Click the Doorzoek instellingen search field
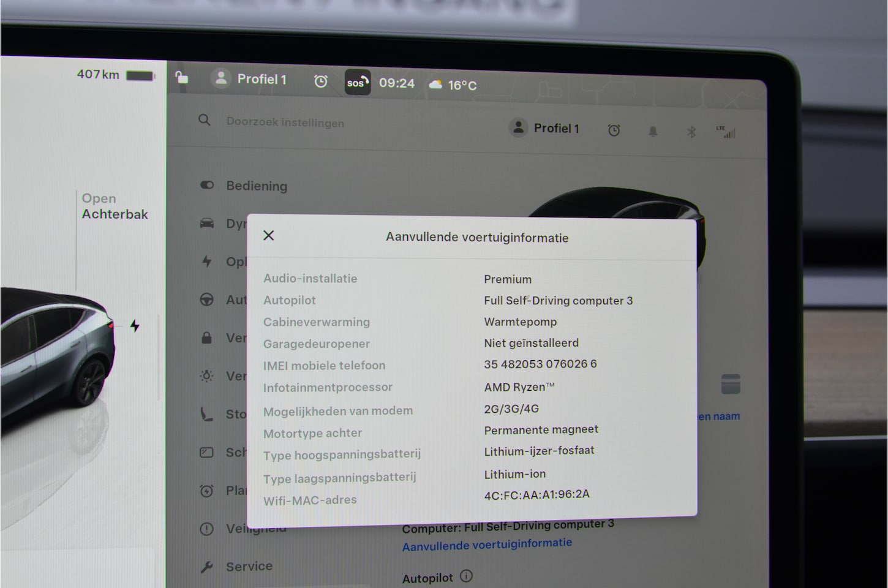This screenshot has width=888, height=588. (285, 123)
